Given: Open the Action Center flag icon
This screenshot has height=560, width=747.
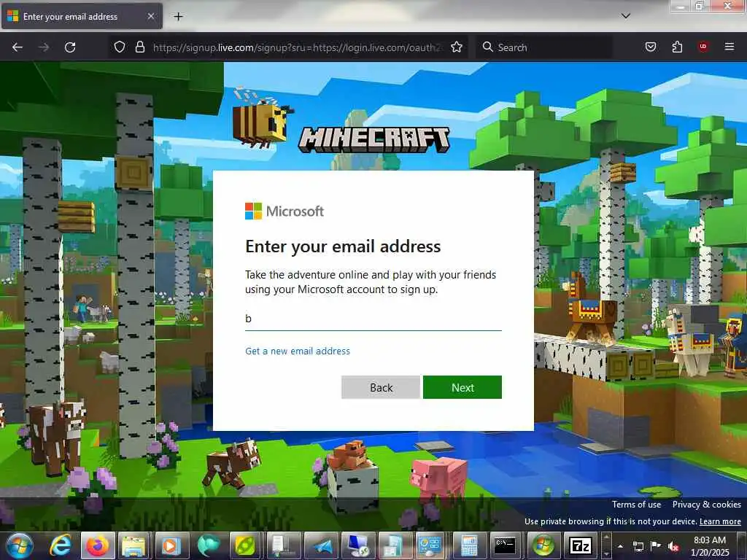Looking at the screenshot, I should coord(656,546).
